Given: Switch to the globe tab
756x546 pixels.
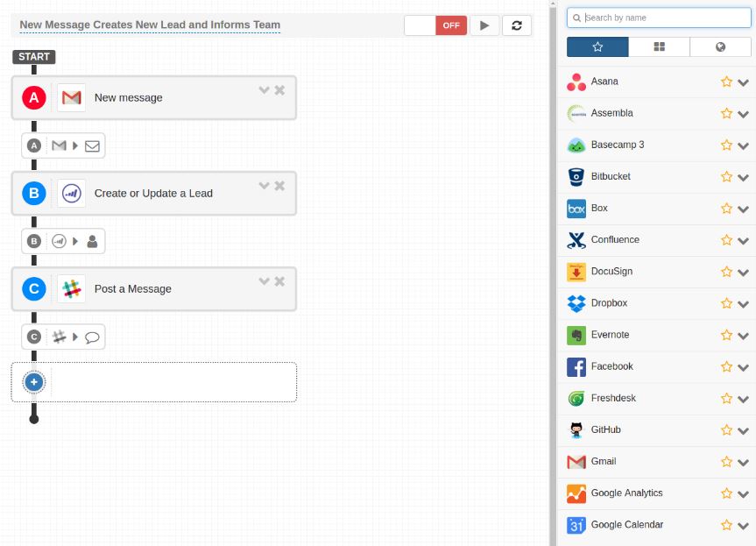Looking at the screenshot, I should 720,46.
